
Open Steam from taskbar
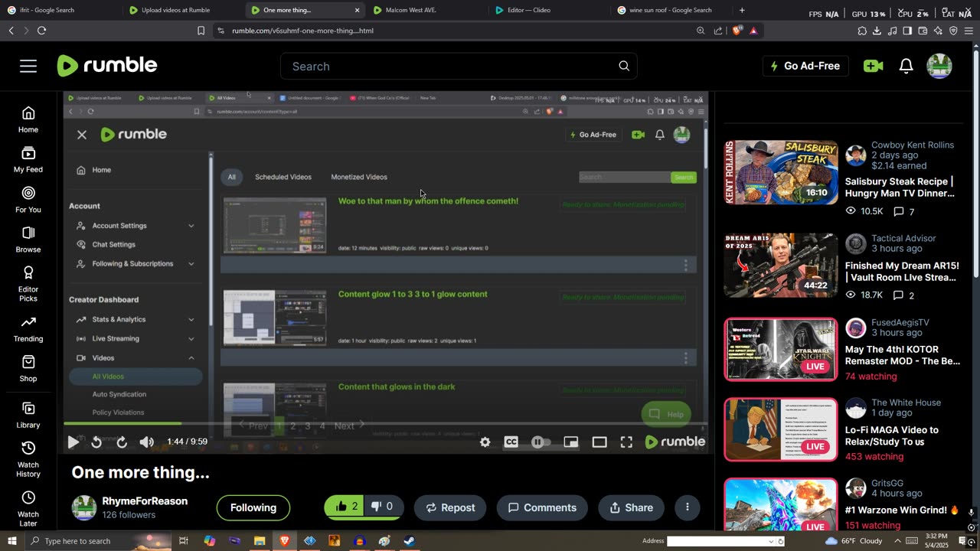(410, 541)
